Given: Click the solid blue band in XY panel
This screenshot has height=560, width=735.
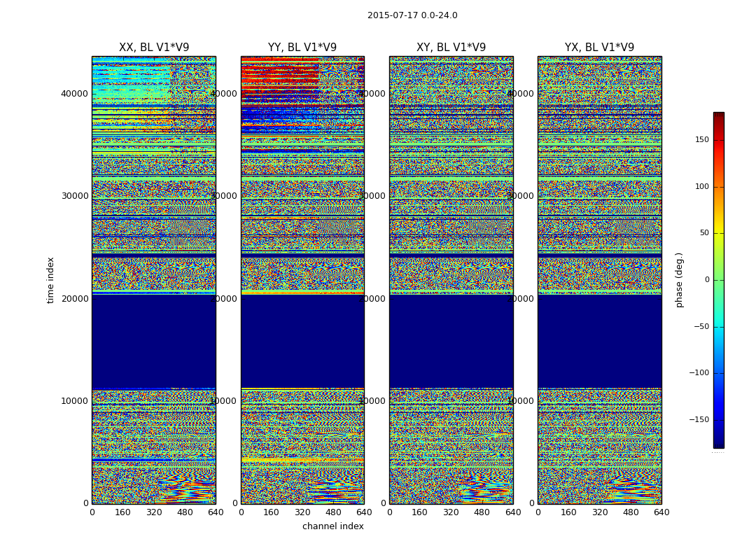Looking at the screenshot, I should click(451, 341).
